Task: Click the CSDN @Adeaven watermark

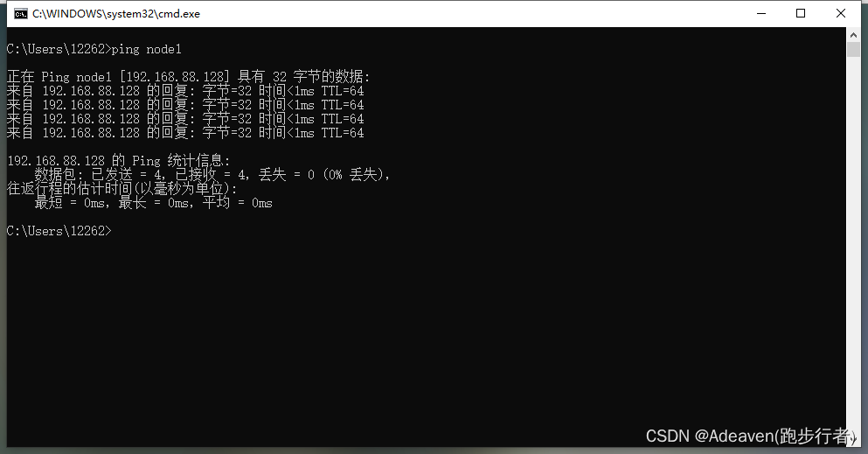Action: (x=751, y=436)
